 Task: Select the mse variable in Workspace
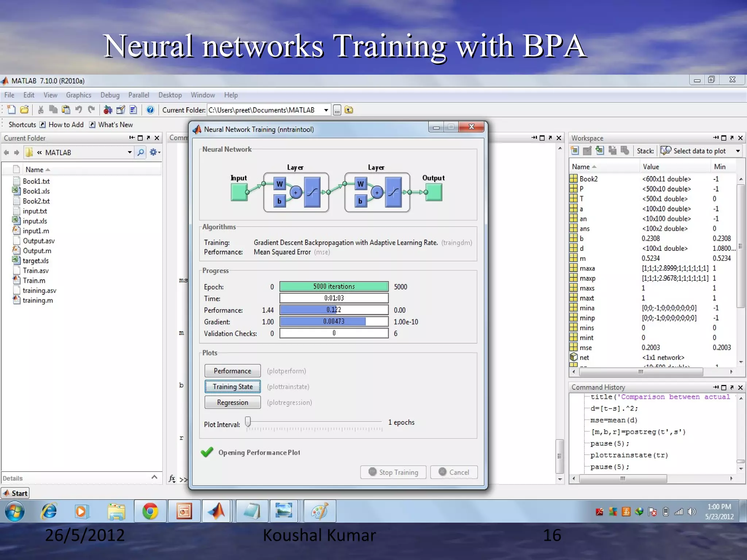tap(585, 348)
